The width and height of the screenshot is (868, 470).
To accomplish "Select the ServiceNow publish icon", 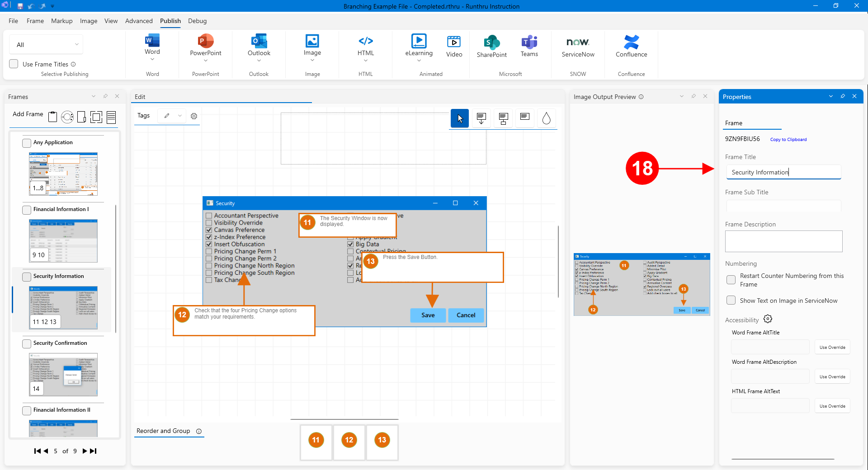I will point(578,42).
